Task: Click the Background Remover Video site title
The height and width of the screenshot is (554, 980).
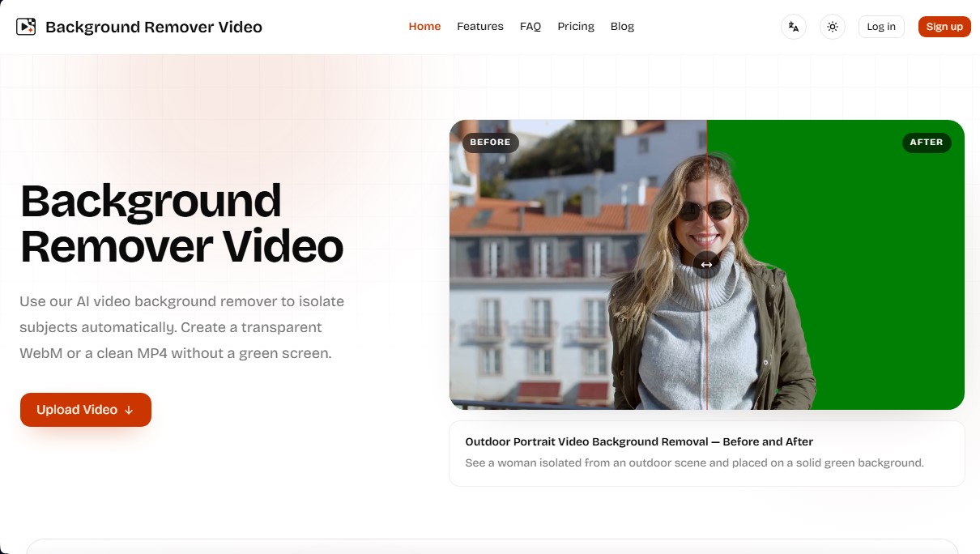Action: 154,27
